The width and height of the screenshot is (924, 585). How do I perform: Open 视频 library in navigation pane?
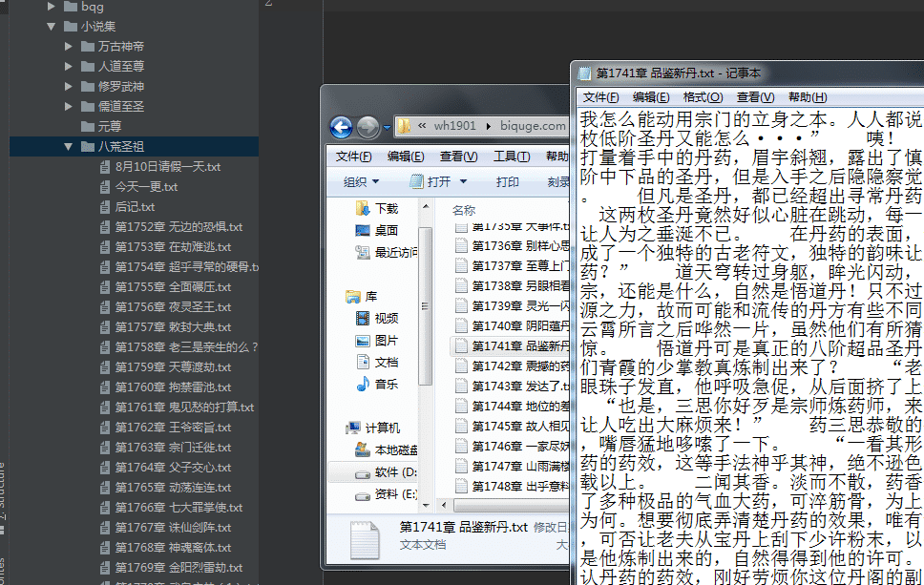point(377,318)
